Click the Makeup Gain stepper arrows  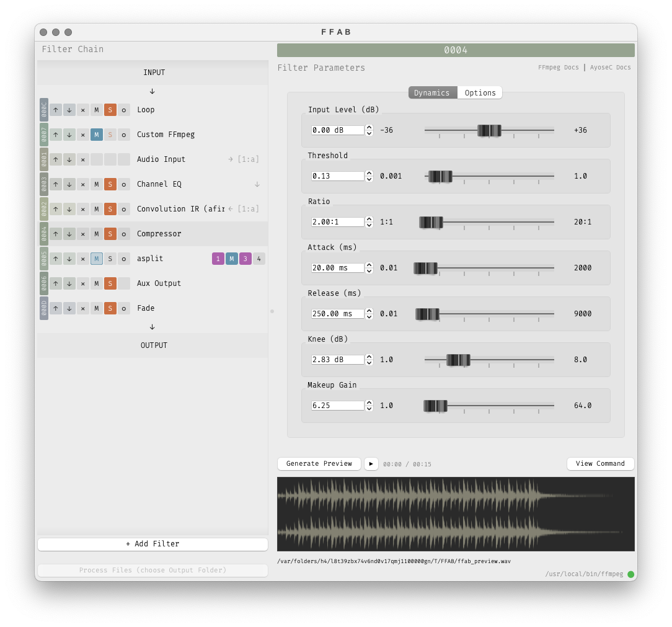point(369,406)
